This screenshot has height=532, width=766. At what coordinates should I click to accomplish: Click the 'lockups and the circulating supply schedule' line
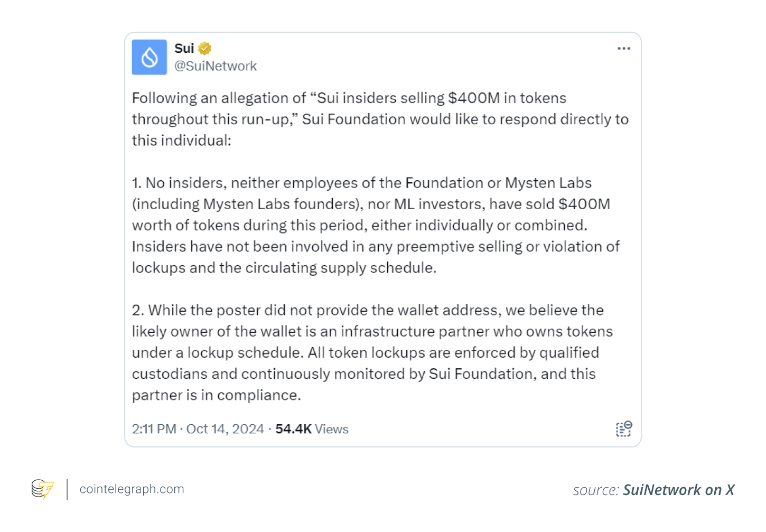[x=284, y=268]
